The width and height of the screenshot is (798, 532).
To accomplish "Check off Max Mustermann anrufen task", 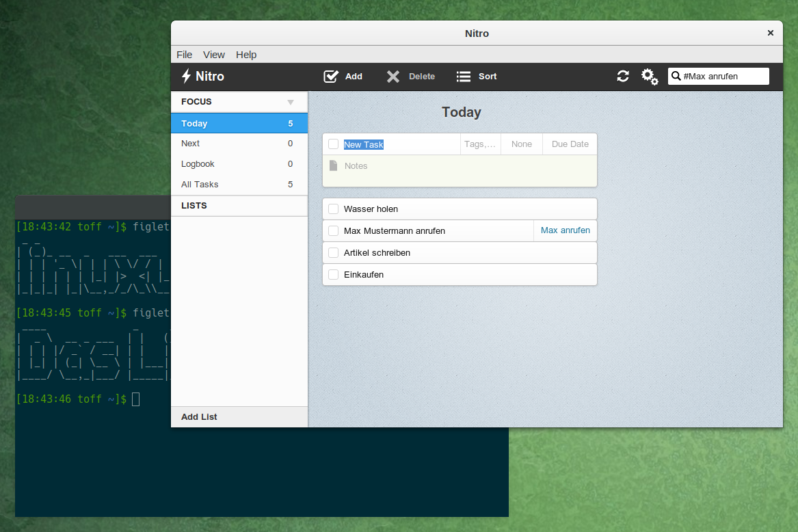I will click(x=333, y=230).
